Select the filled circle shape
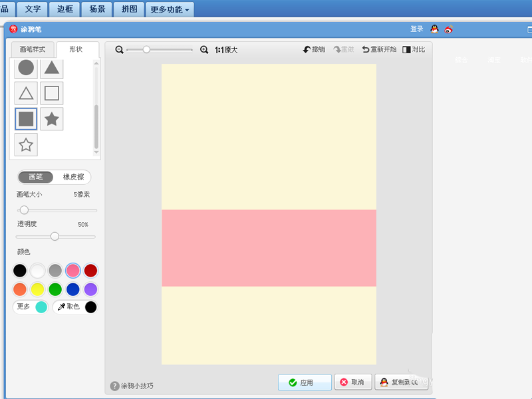Viewport: 532px width, 399px height. coord(26,67)
